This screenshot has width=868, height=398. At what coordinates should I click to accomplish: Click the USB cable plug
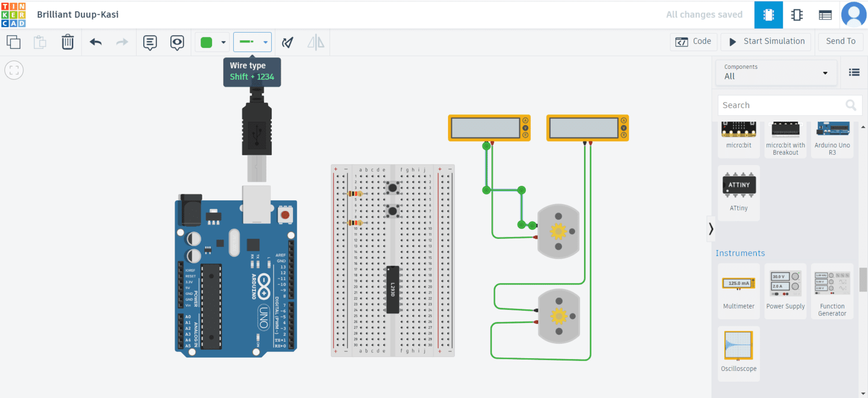tap(257, 128)
